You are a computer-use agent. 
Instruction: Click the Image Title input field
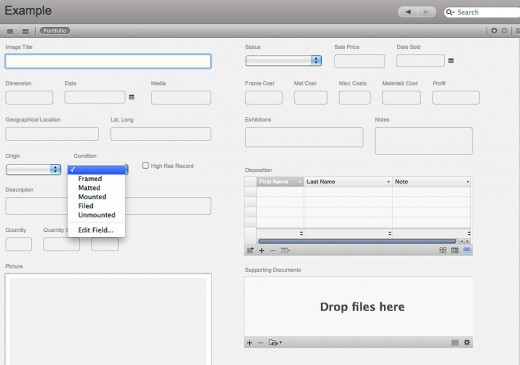(108, 61)
